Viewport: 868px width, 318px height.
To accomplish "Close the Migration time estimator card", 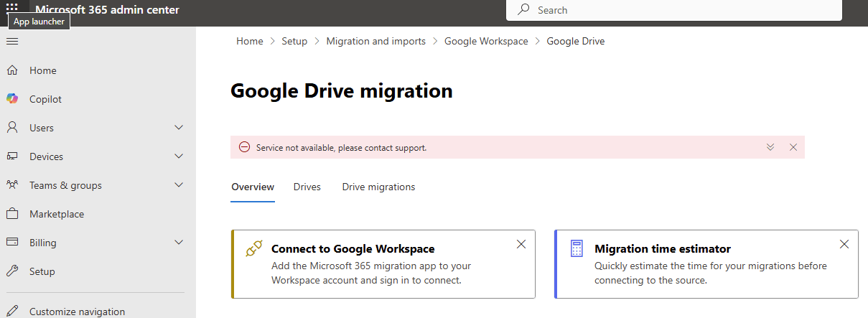I will (844, 244).
